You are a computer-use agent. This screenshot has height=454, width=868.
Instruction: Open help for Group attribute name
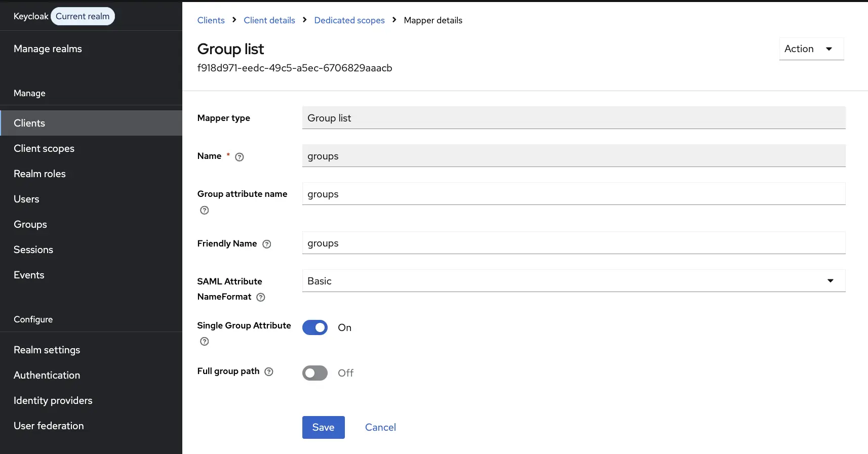(205, 210)
